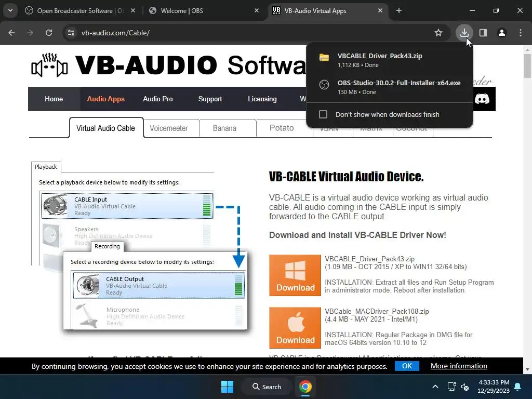This screenshot has height=399, width=532.
Task: Click the VB-CABLE Virtual Audio Device heading
Action: [347, 177]
